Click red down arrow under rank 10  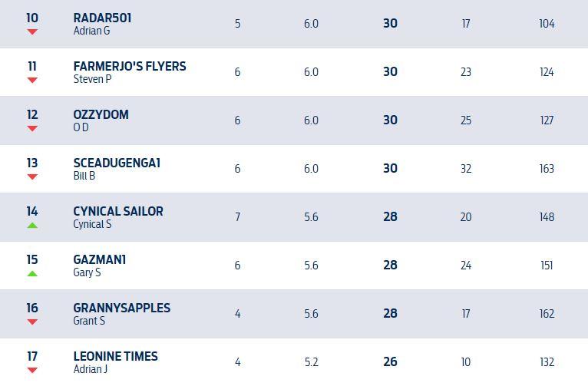coord(32,32)
